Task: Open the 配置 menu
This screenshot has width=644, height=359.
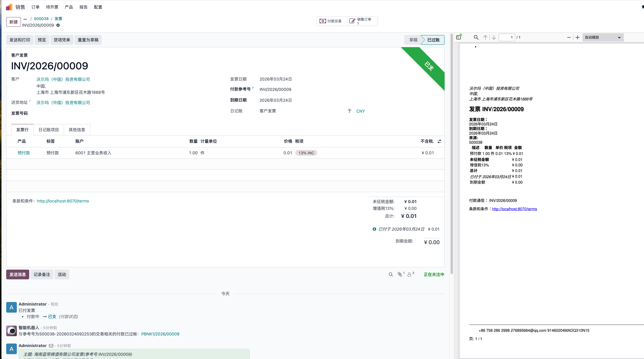Action: click(x=98, y=7)
